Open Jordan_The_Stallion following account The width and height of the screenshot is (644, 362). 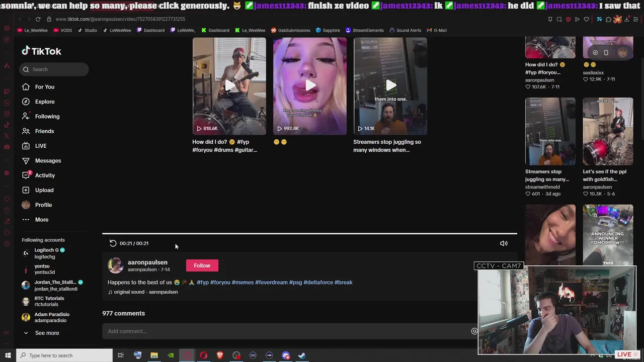52,286
